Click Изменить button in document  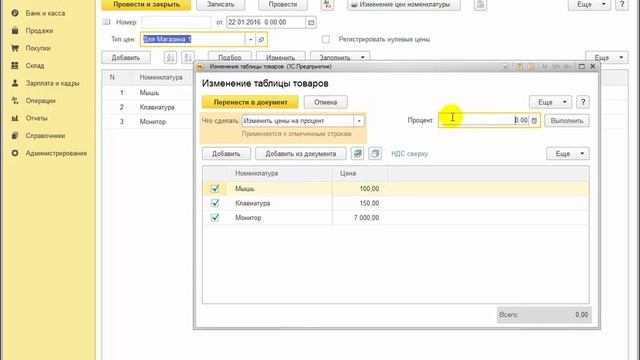(280, 58)
